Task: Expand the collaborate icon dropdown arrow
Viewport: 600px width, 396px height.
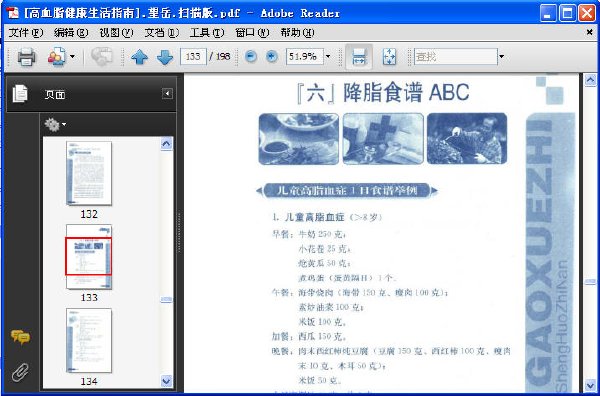Action: pos(72,57)
